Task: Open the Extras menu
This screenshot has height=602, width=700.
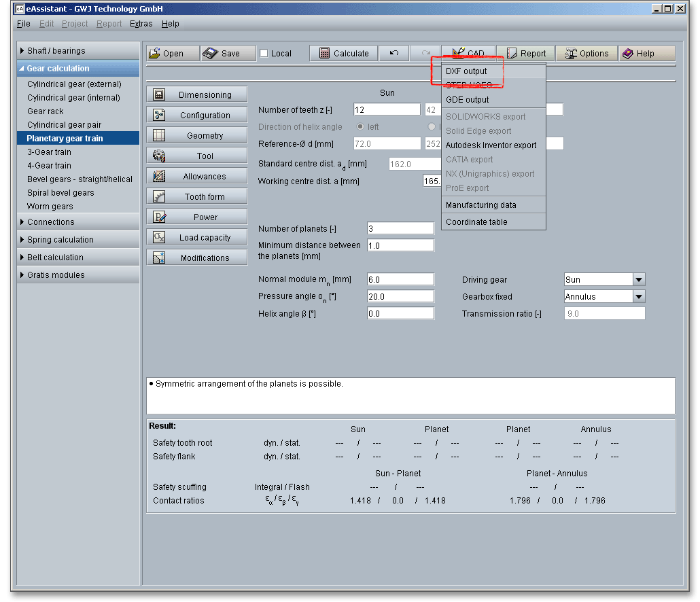Action: click(141, 24)
